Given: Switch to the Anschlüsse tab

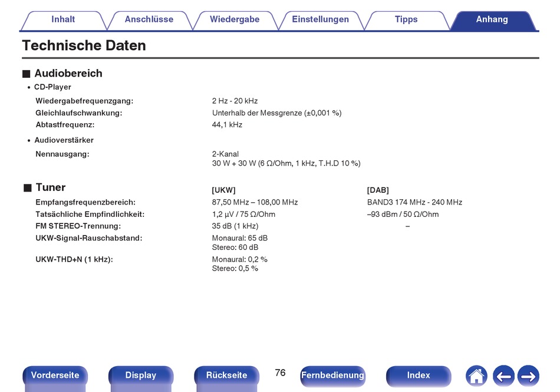Looking at the screenshot, I should (149, 20).
